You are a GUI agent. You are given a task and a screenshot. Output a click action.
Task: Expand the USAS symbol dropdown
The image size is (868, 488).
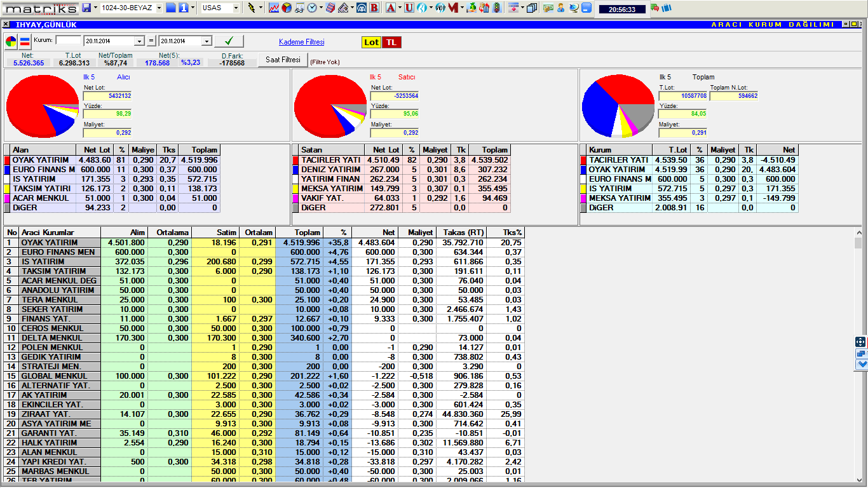coord(236,8)
